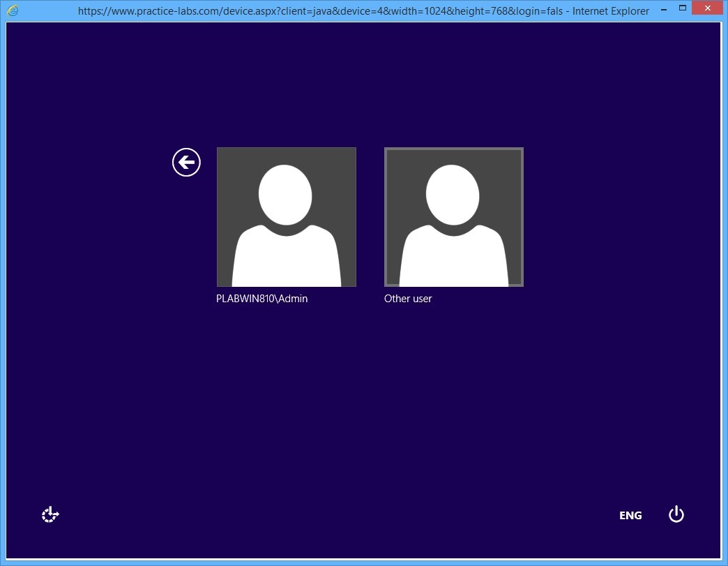Open the ENG keyboard language options
The width and height of the screenshot is (728, 566).
630,515
